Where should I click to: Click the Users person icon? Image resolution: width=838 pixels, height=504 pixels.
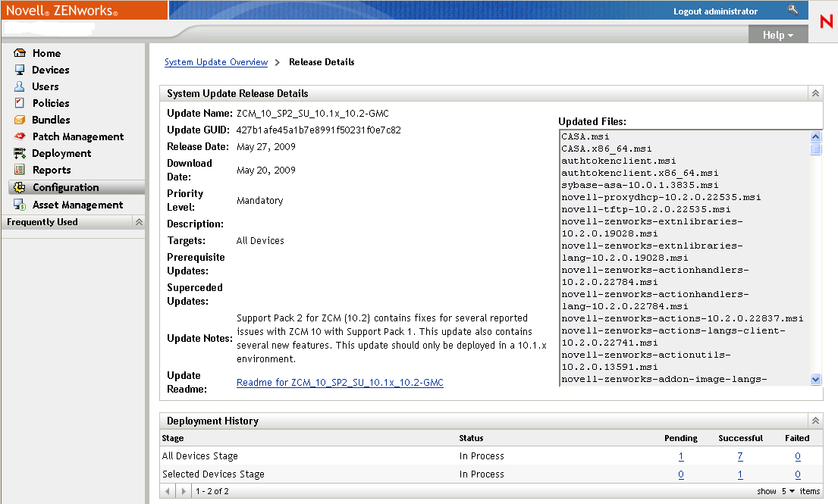click(x=20, y=86)
